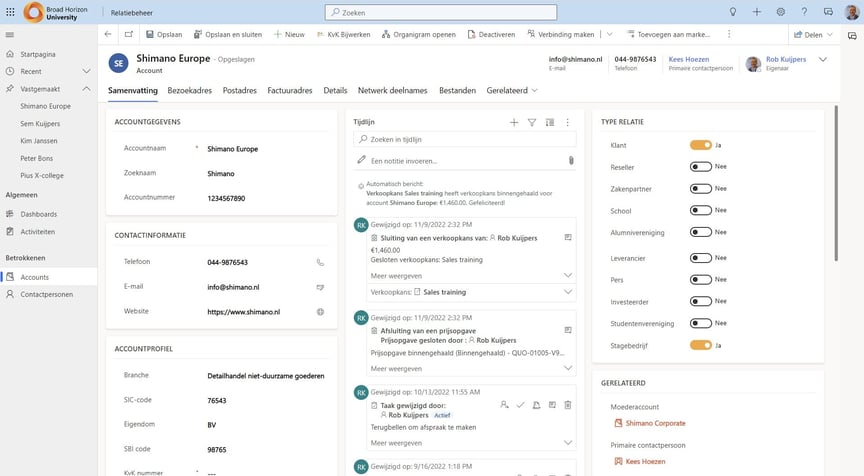The width and height of the screenshot is (864, 476).
Task: Open the settings gear icon
Action: coord(780,12)
